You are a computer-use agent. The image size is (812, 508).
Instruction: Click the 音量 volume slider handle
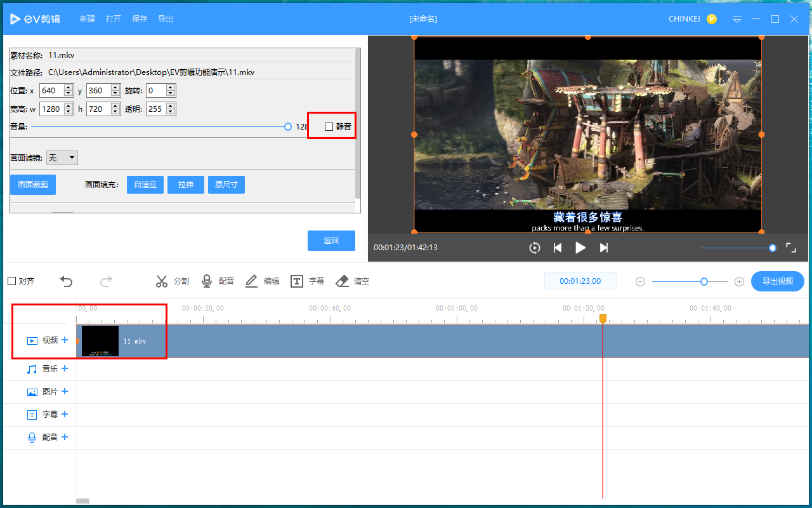coord(288,127)
